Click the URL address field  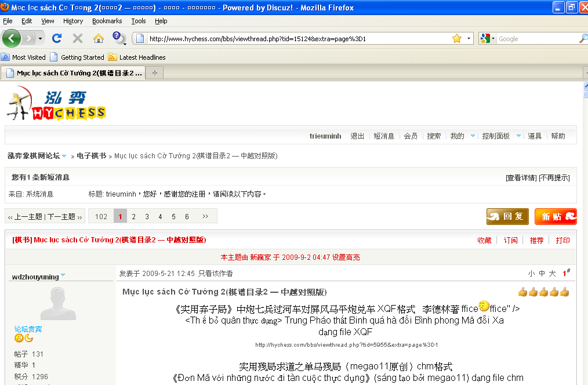[299, 39]
